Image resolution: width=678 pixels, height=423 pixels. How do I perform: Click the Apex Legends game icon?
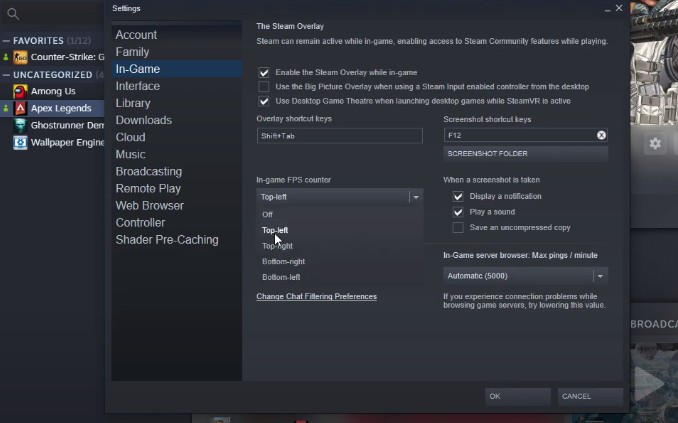coord(20,108)
